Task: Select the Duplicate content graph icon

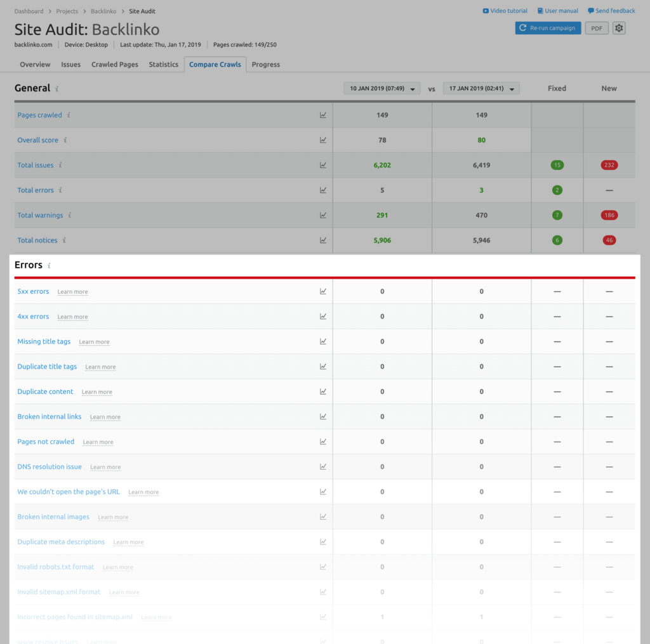Action: [x=323, y=391]
